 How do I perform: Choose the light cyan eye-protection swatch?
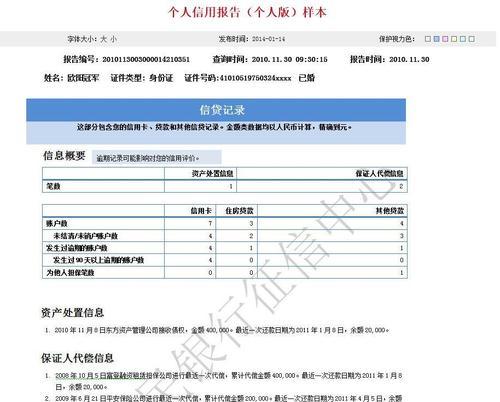[463, 39]
